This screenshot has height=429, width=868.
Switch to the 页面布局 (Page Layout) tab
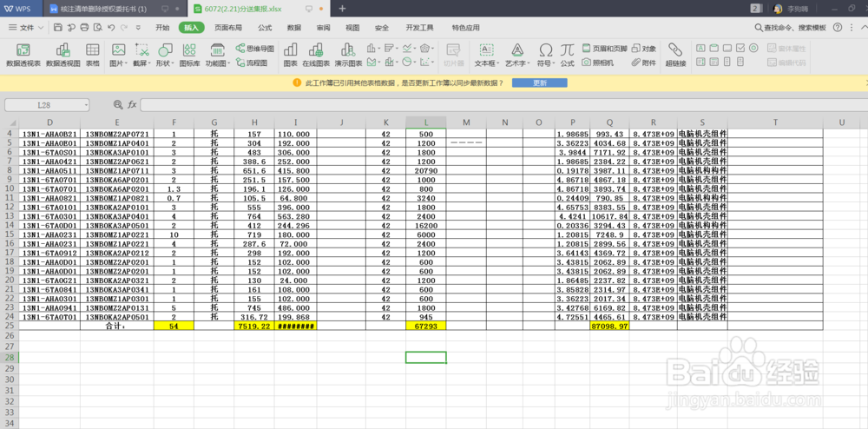pyautogui.click(x=228, y=28)
